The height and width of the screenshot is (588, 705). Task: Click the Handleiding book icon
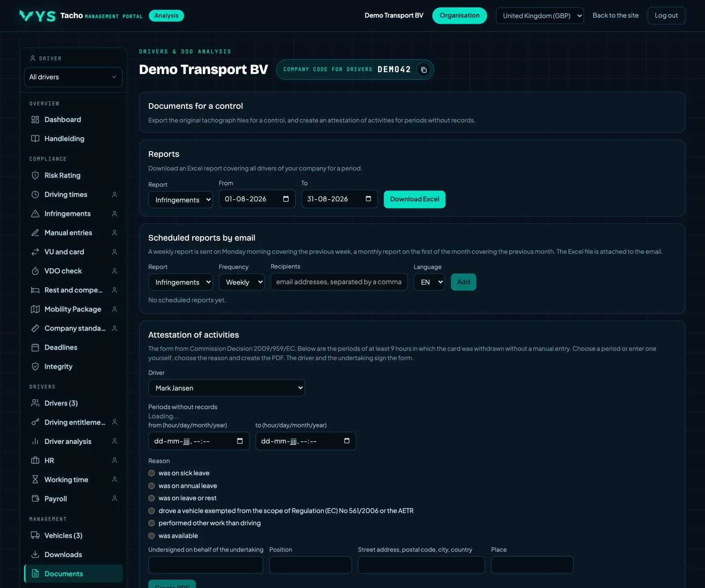point(35,138)
